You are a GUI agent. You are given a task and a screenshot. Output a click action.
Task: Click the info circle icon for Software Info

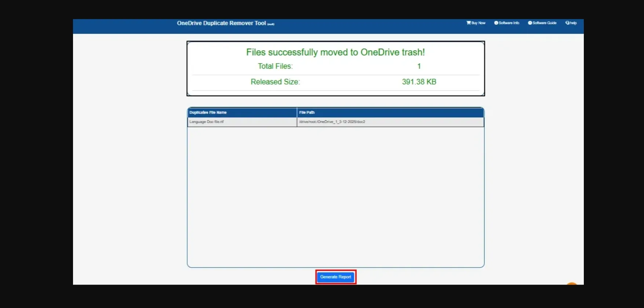496,23
